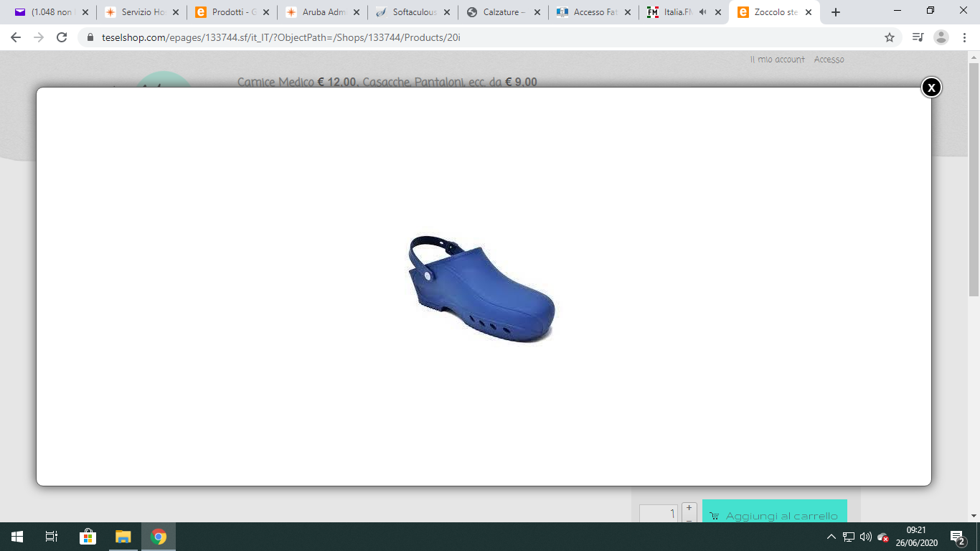This screenshot has height=551, width=980.
Task: Open the clock and calendar flyout
Action: pyautogui.click(x=917, y=537)
